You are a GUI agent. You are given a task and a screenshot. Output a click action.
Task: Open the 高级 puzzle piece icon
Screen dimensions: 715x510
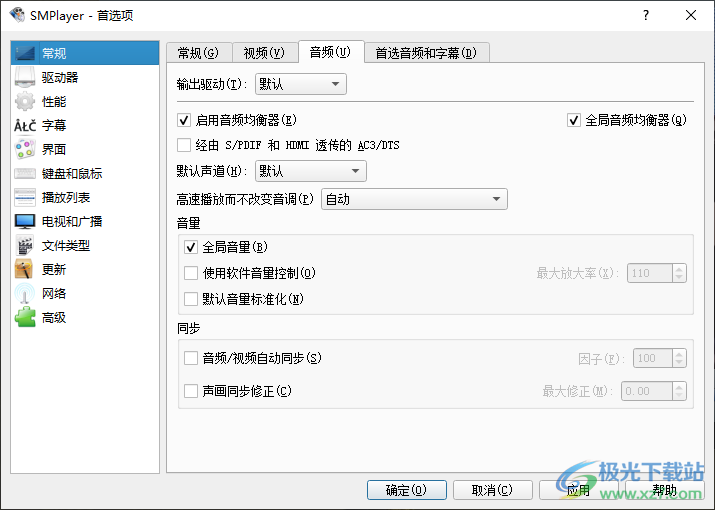[25, 317]
